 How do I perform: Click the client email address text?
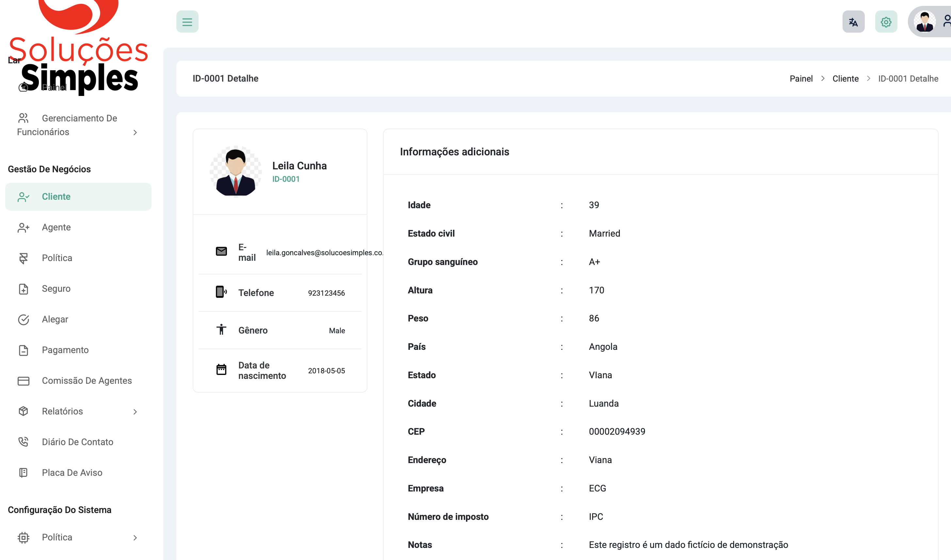pyautogui.click(x=324, y=253)
